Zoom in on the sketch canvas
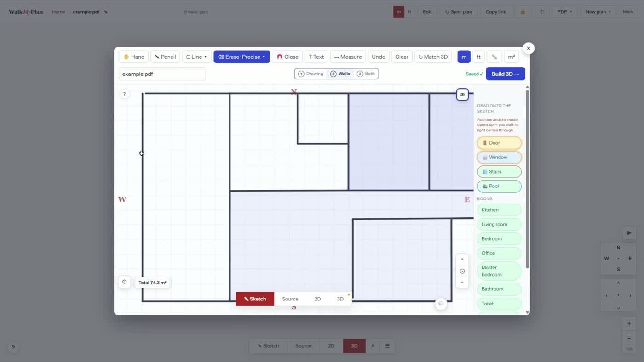The image size is (644, 362). [462, 259]
